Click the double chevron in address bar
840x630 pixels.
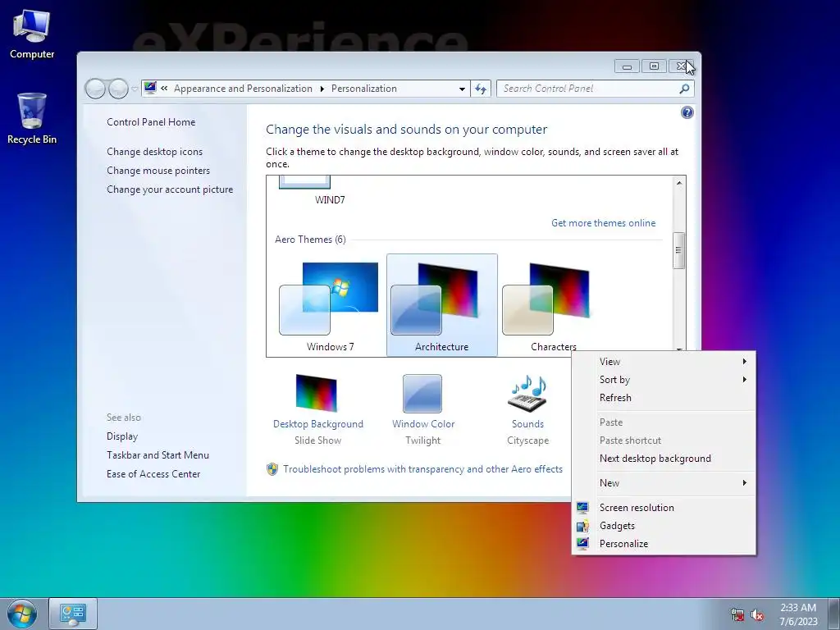click(x=164, y=89)
